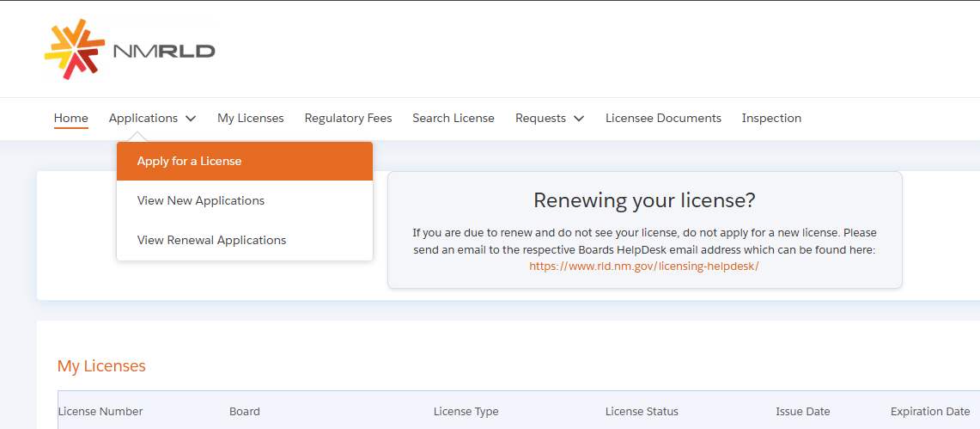
Task: Expand the Applications menu chevron
Action: pos(191,119)
